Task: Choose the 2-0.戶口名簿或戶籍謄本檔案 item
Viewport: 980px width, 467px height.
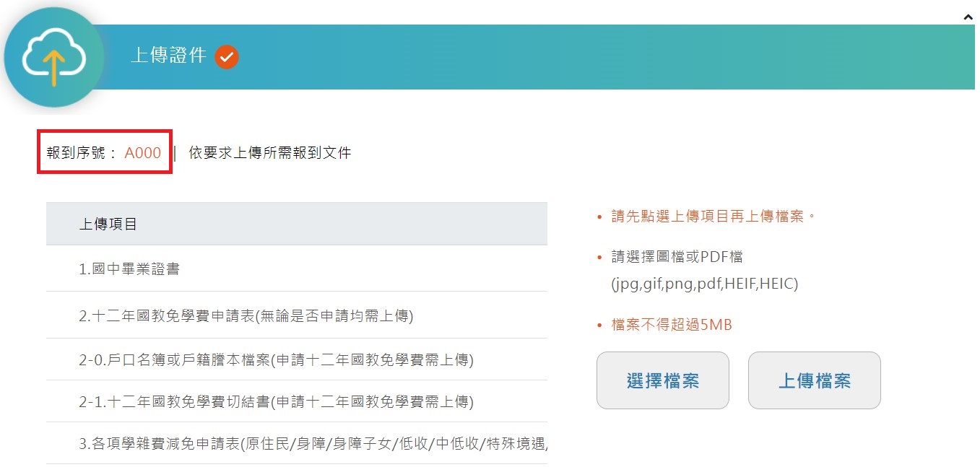Action: (x=276, y=359)
